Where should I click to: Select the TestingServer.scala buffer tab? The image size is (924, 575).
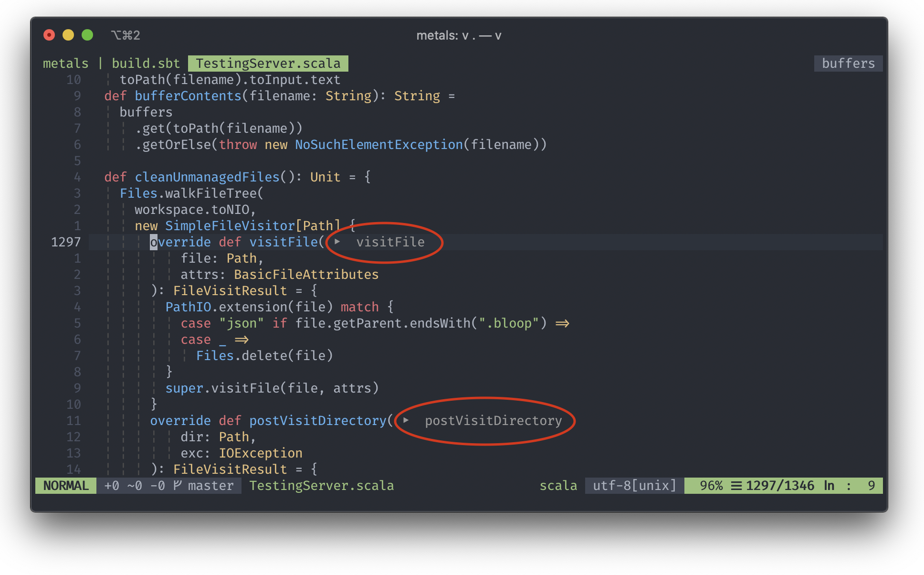(x=268, y=64)
